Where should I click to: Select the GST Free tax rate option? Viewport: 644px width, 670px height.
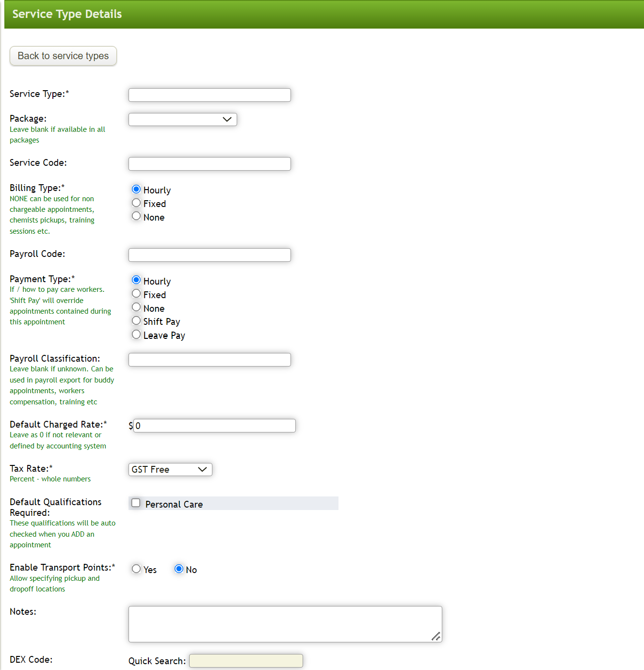coord(170,469)
